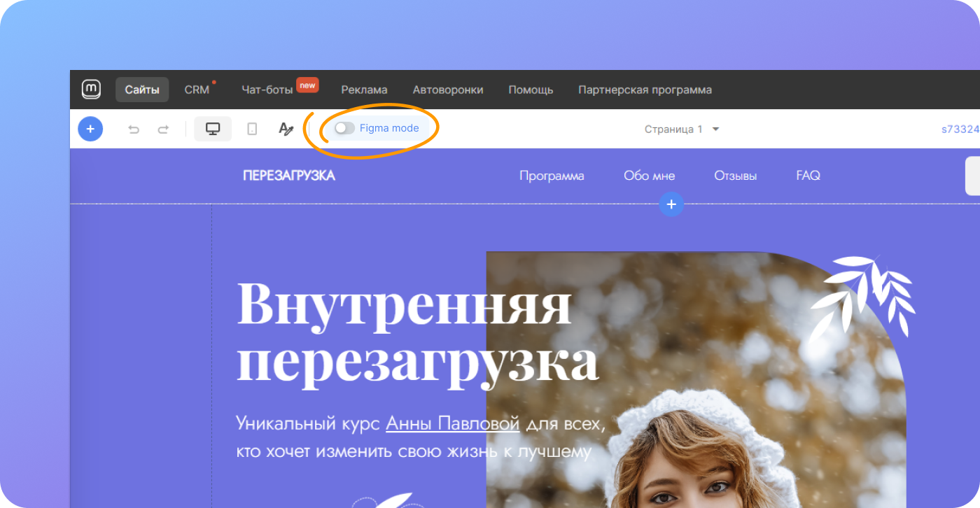Screen dimensions: 980x508
Task: Open the CRM menu item
Action: click(x=197, y=90)
